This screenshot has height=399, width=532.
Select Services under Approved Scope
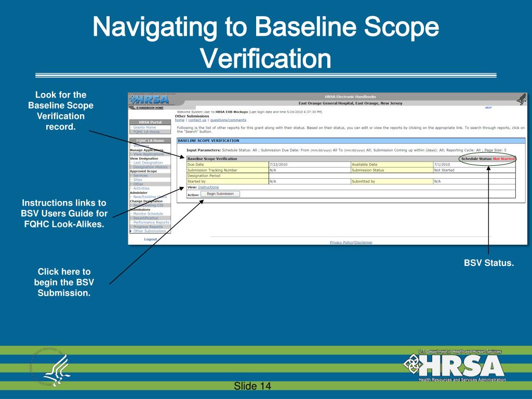(140, 176)
